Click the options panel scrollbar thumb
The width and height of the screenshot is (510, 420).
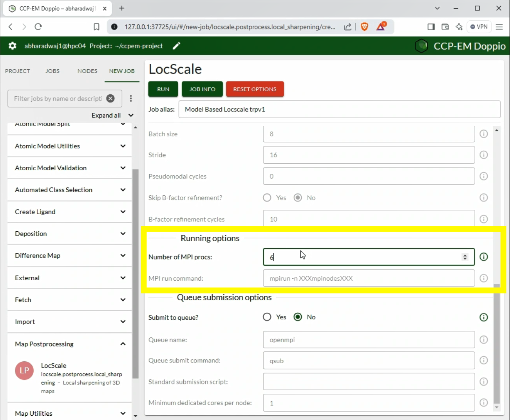pyautogui.click(x=497, y=344)
